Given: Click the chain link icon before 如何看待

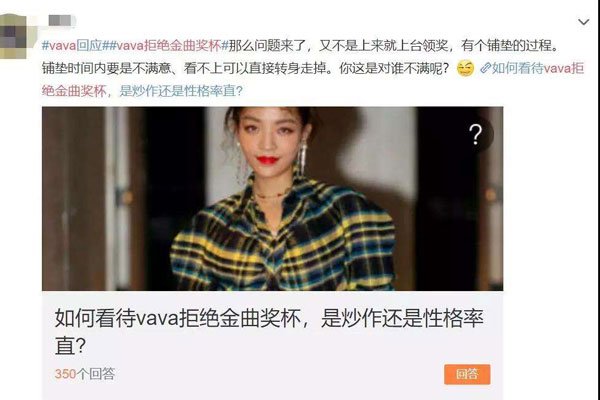Looking at the screenshot, I should pos(485,68).
